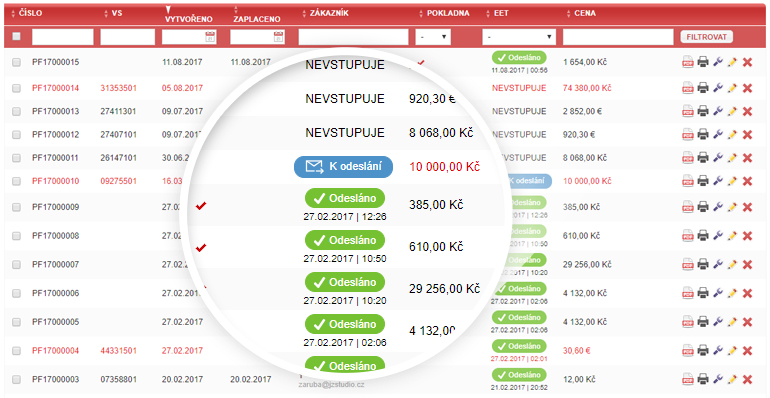The width and height of the screenshot is (770, 398).
Task: Focus the Zákazník filter input
Action: pos(353,37)
